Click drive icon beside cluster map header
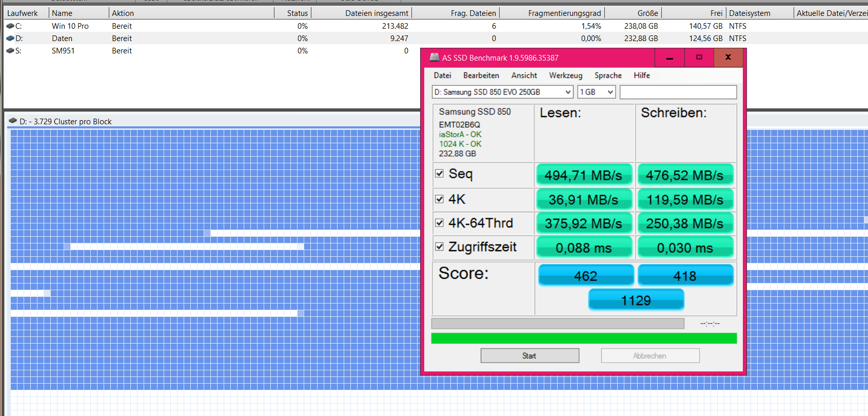This screenshot has height=416, width=868. [13, 121]
